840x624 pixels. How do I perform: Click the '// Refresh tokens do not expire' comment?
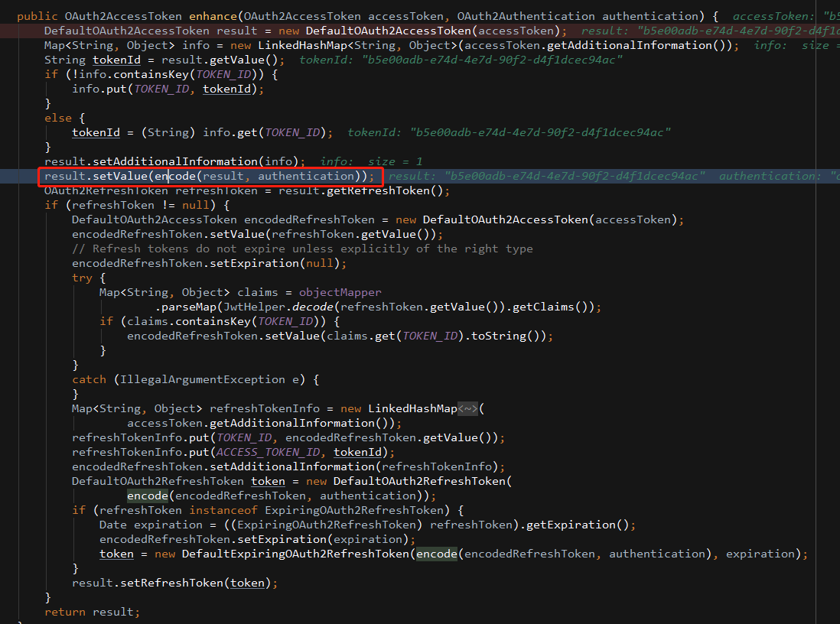tap(302, 248)
